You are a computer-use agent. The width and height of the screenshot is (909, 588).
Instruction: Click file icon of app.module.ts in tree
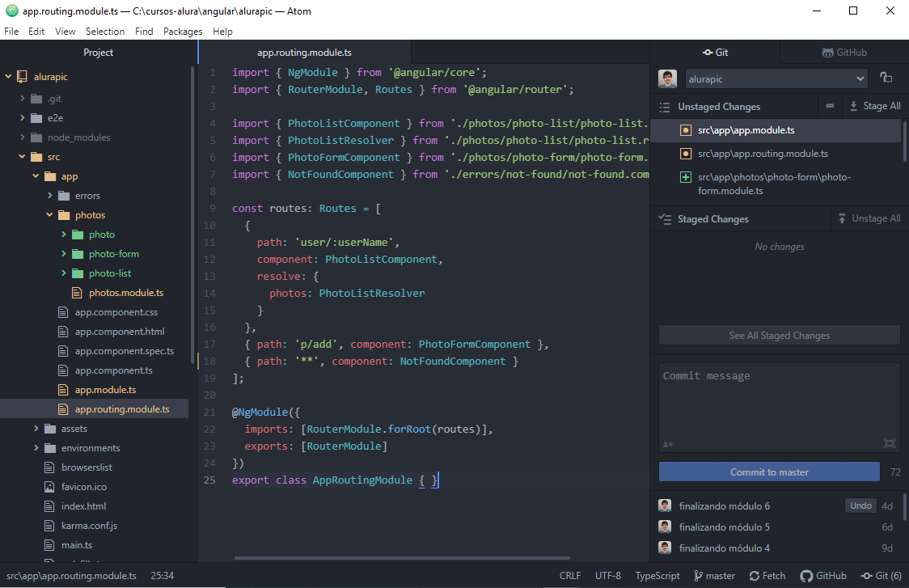click(63, 390)
